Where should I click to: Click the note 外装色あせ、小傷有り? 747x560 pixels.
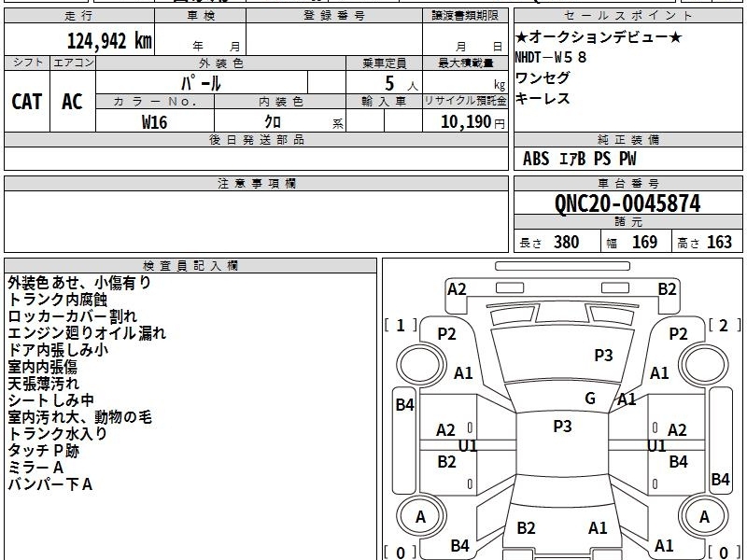tap(79, 283)
